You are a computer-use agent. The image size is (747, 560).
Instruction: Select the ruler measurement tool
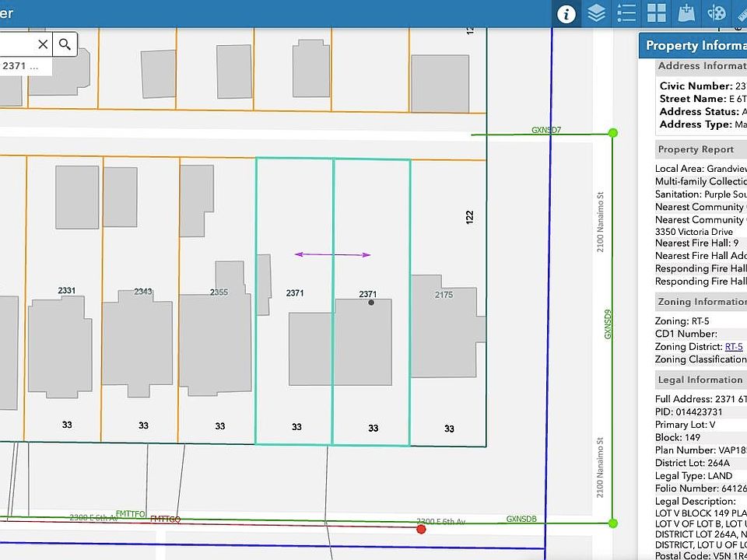click(x=741, y=14)
